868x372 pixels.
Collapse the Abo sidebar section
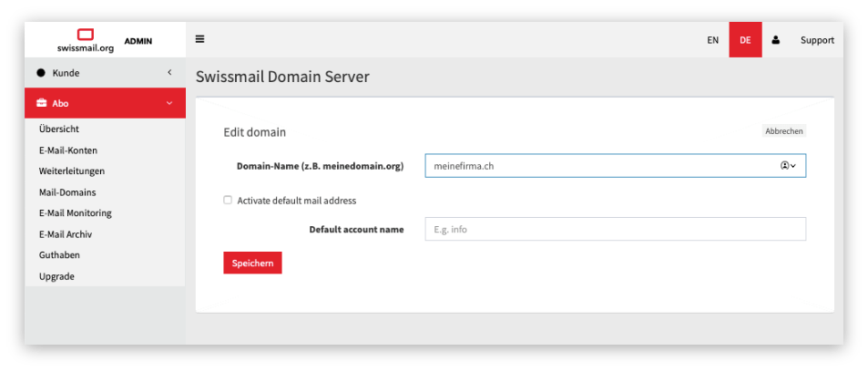click(169, 103)
